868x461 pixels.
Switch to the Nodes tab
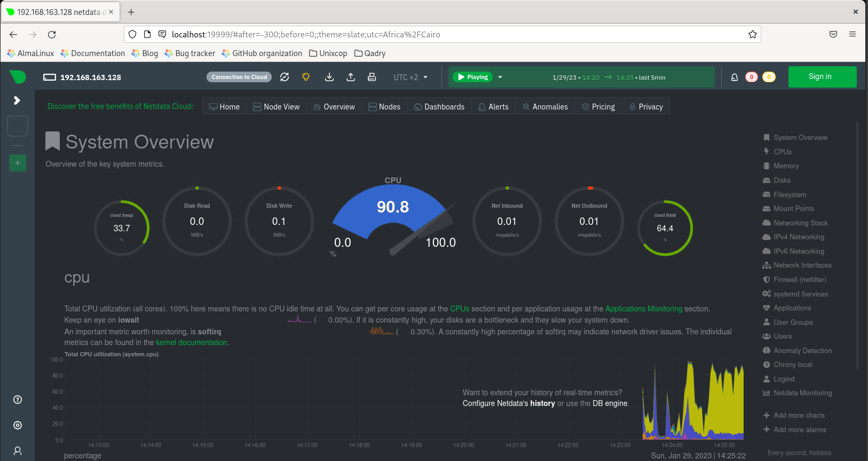[x=384, y=106]
